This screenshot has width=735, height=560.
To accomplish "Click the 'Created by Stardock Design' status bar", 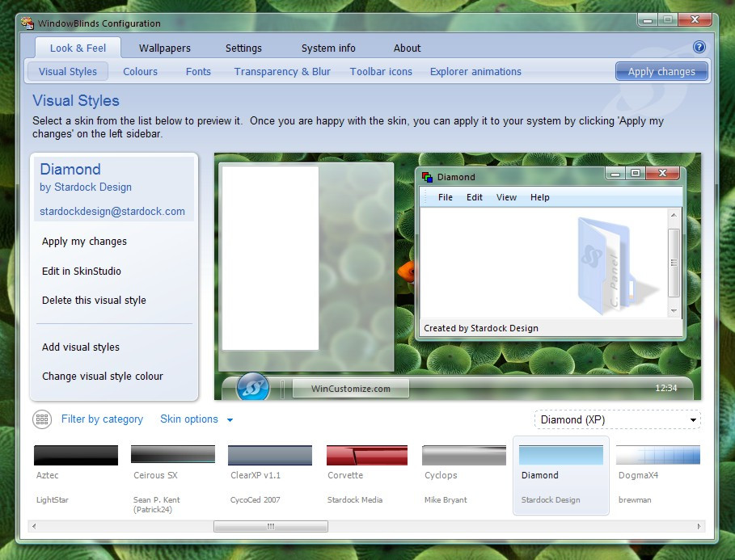I will (551, 328).
